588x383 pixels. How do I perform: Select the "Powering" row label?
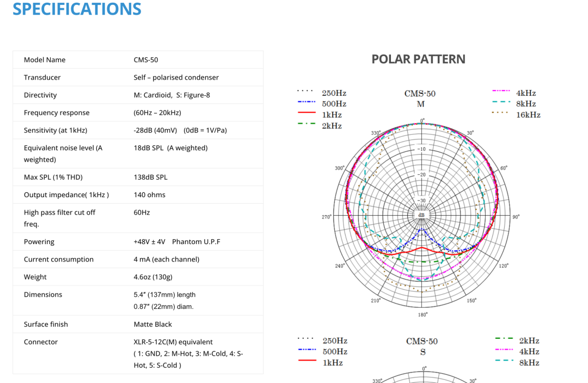[x=39, y=241]
